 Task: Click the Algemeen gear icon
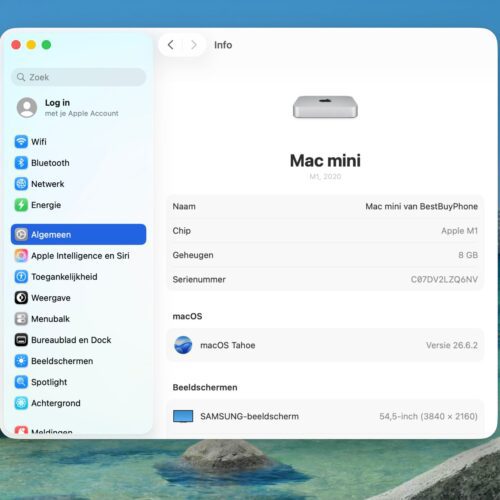pos(21,234)
